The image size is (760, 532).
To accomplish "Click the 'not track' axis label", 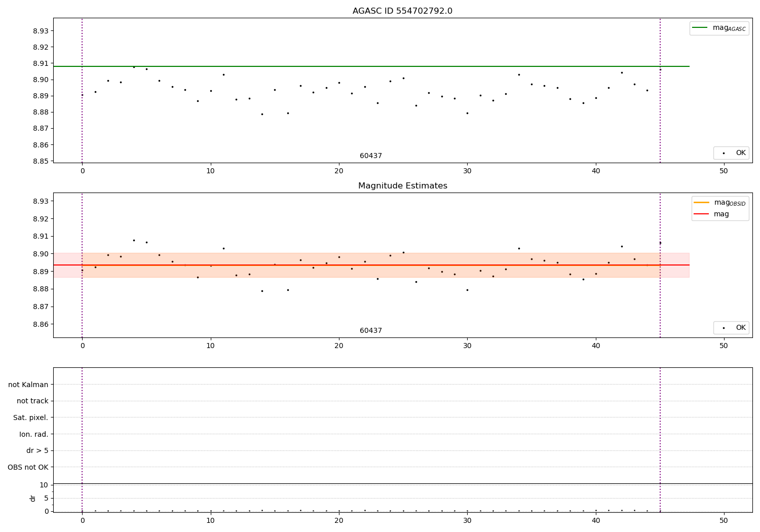I will 32,401.
